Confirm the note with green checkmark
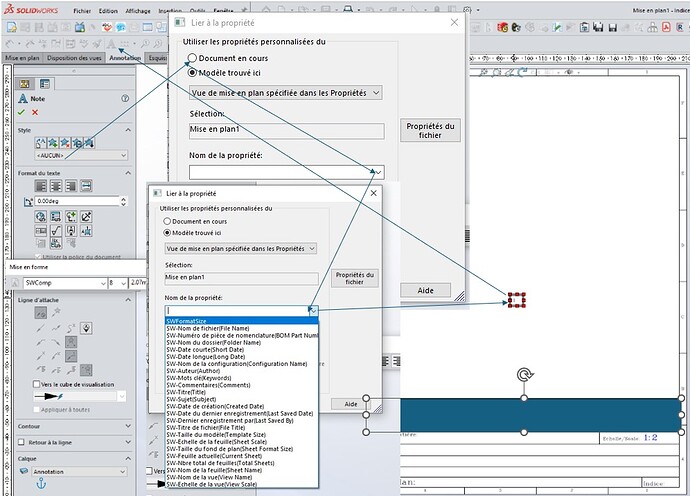The width and height of the screenshot is (690, 496). coord(22,112)
